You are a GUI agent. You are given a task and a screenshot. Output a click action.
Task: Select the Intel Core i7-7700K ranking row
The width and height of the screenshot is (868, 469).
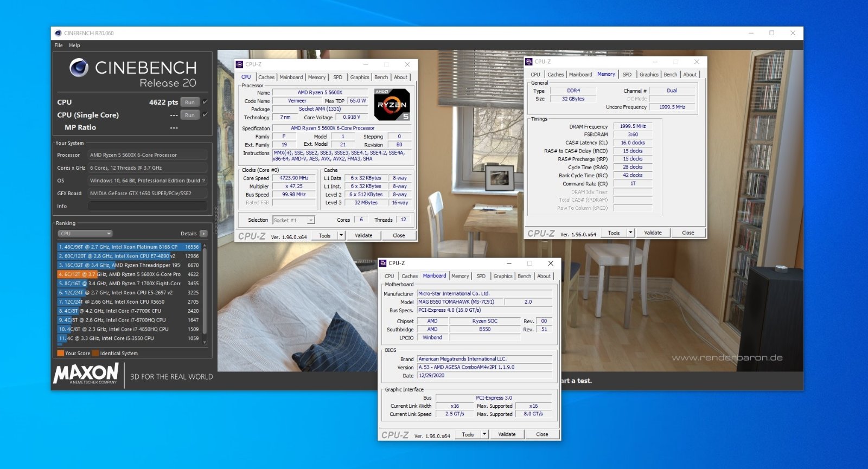click(x=129, y=311)
